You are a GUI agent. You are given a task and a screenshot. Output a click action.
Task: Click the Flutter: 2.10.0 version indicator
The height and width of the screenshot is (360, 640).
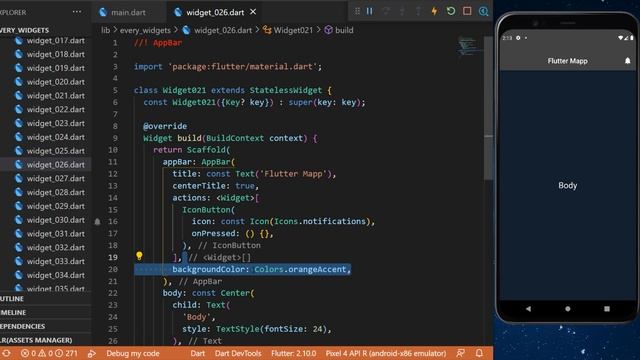[x=293, y=353]
